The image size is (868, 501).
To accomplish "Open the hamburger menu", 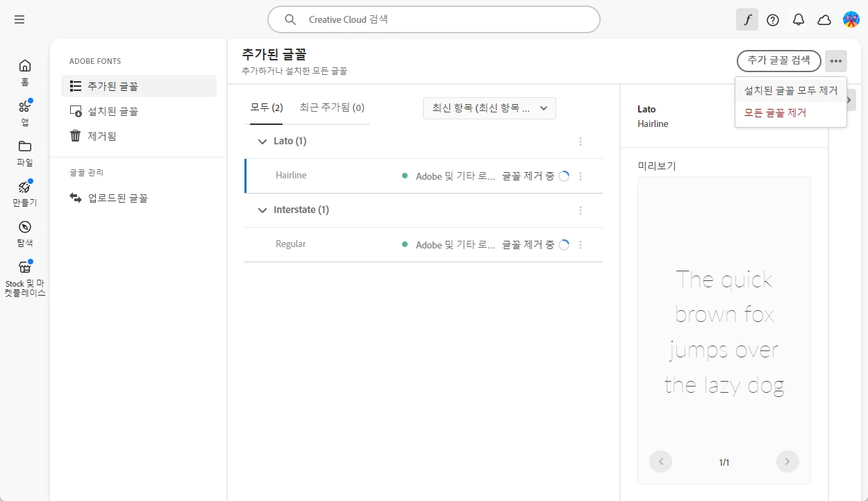I will 19,19.
